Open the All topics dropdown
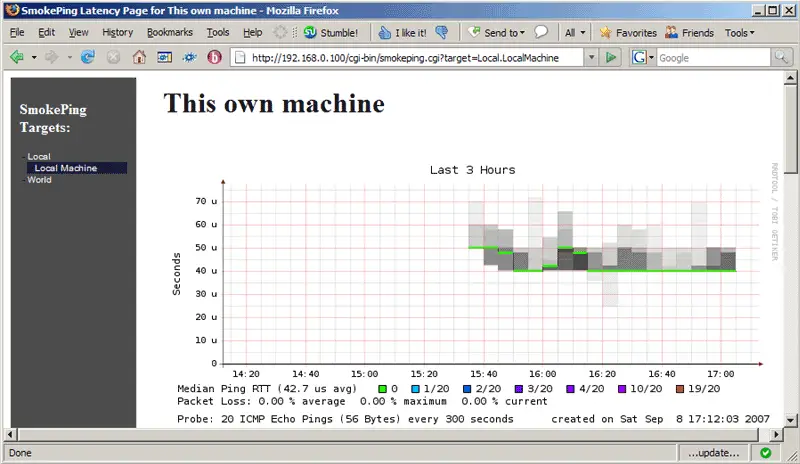800x464 pixels. [x=575, y=33]
